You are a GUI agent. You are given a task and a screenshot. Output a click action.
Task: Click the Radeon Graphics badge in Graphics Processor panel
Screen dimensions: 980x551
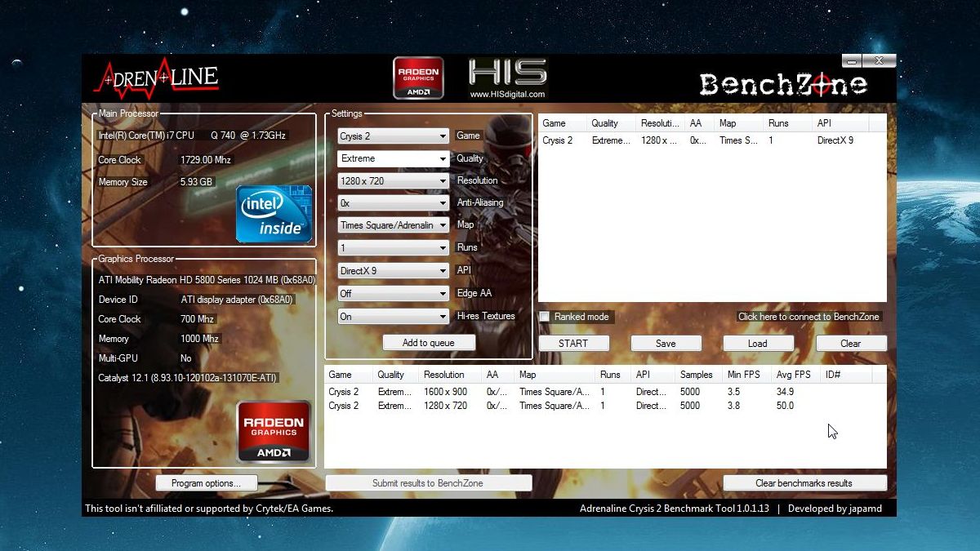click(x=274, y=432)
